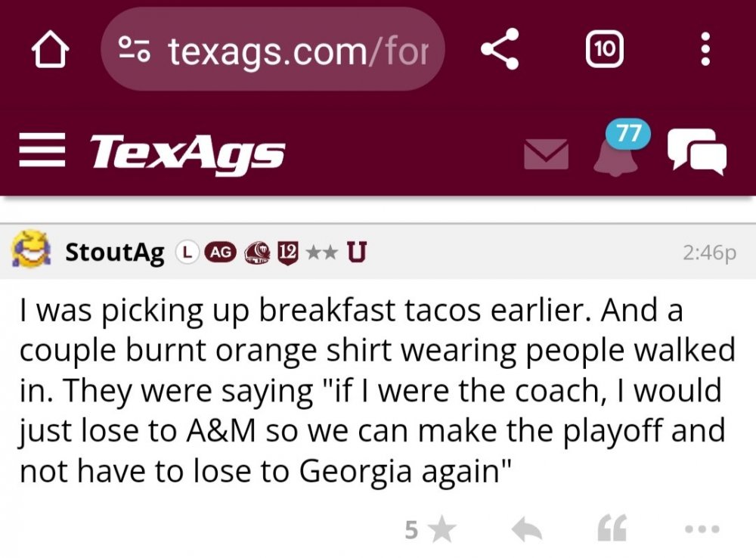The width and height of the screenshot is (756, 558).
Task: Open the private messages envelope icon
Action: pyautogui.click(x=546, y=153)
